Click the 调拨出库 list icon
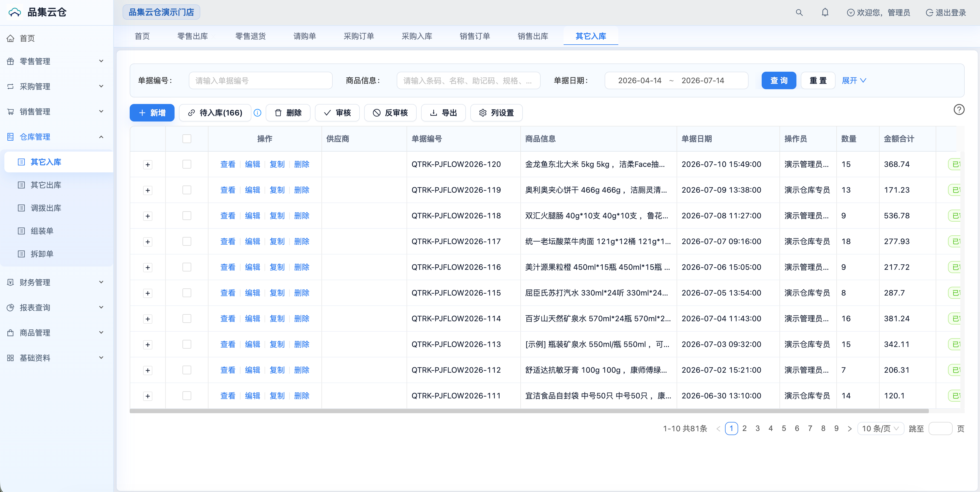 click(21, 208)
